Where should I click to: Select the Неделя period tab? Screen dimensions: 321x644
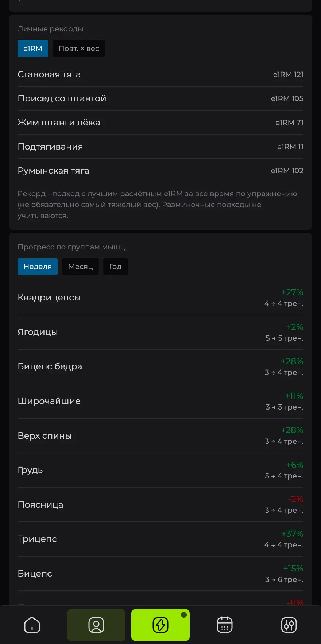point(38,267)
